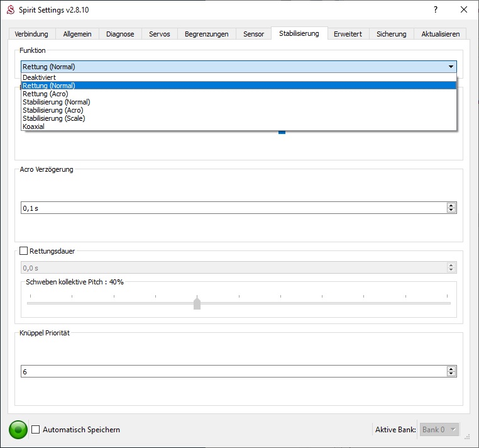Toggle Automatisch Speichern checkbox
This screenshot has height=448, width=479.
coord(36,430)
